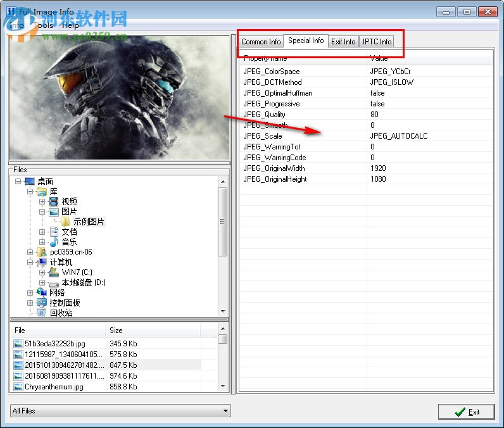Click the 控制面板 control panel icon
Screen dimensions: 504x428
[x=42, y=303]
